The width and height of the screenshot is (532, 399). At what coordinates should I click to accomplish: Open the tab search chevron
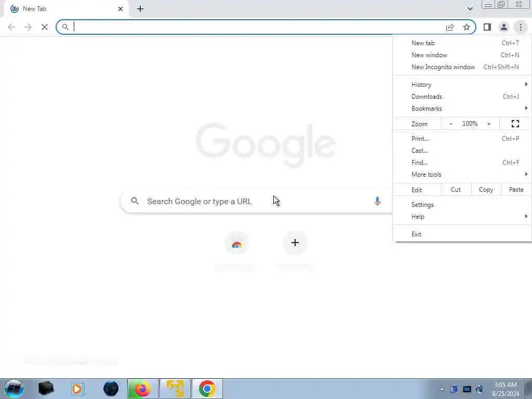point(470,9)
